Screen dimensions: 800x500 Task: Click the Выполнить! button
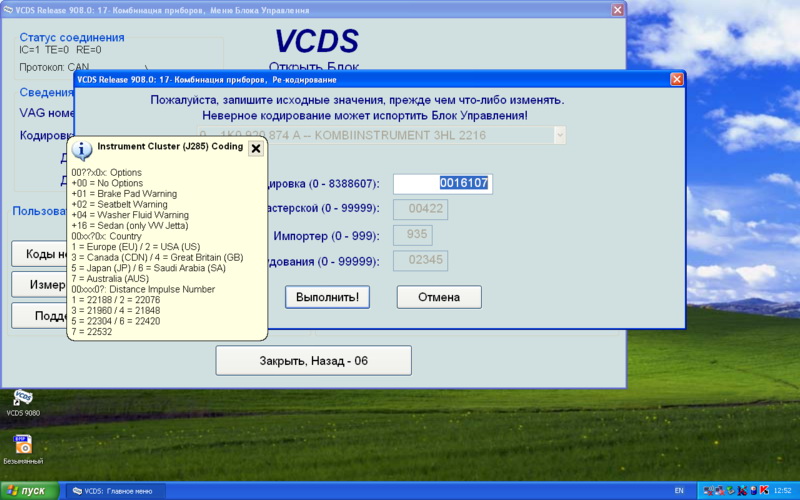[x=327, y=297]
